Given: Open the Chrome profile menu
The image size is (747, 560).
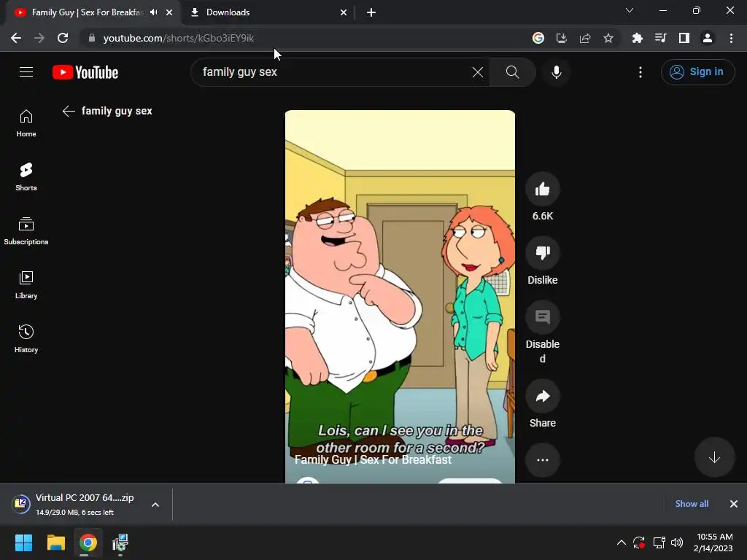Looking at the screenshot, I should 708,38.
